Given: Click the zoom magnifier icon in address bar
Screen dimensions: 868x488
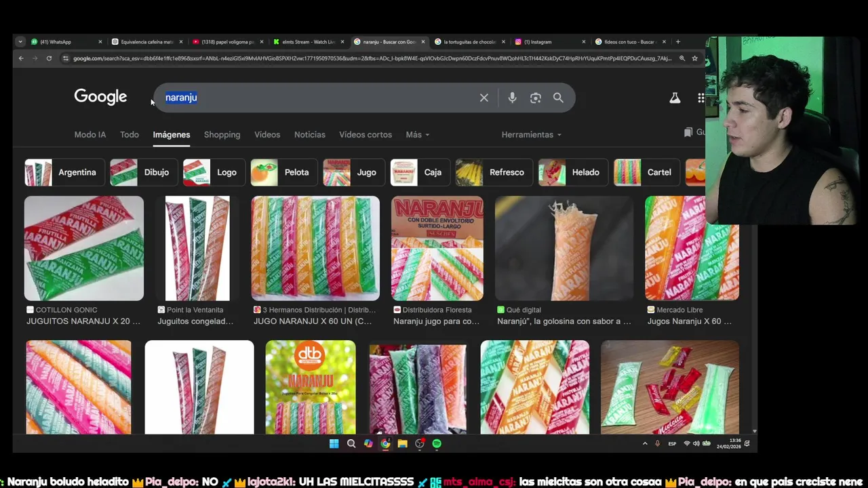Looking at the screenshot, I should tap(682, 58).
